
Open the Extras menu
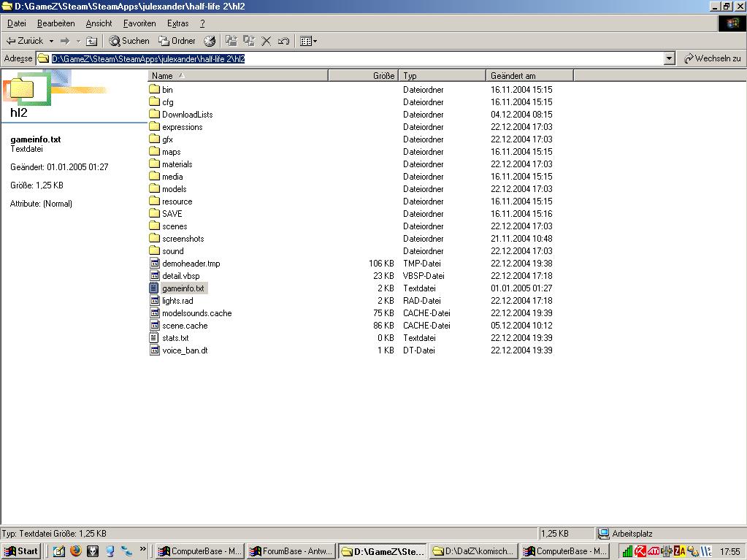pos(177,23)
